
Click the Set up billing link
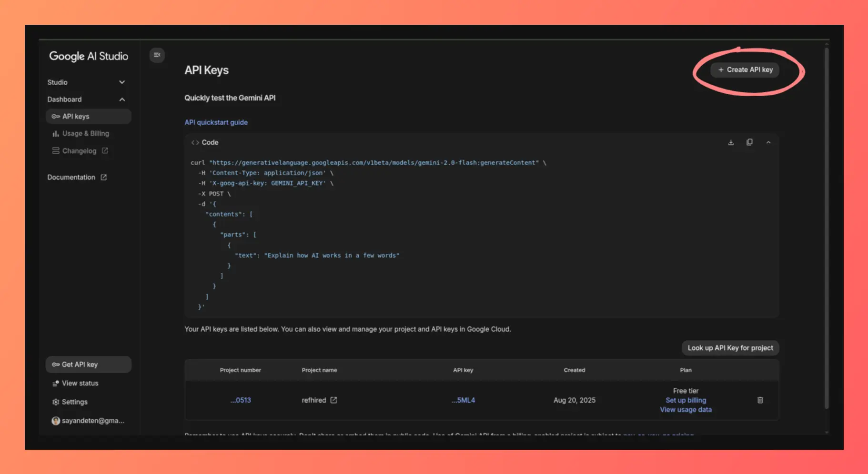(686, 400)
